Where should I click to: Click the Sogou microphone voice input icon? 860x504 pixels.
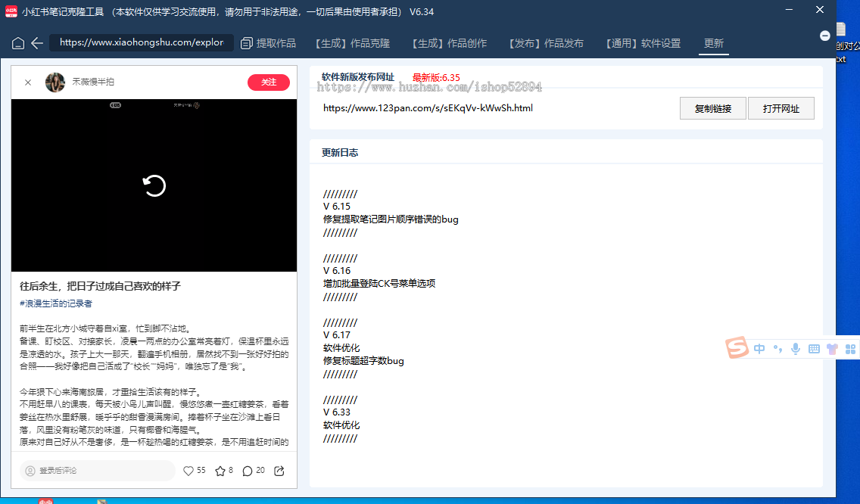point(796,349)
